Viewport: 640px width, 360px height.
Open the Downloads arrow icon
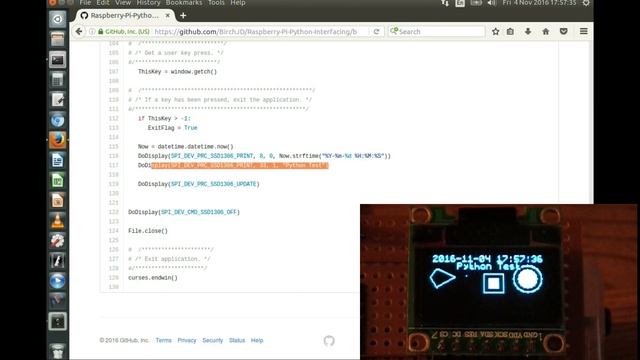pyautogui.click(x=528, y=31)
